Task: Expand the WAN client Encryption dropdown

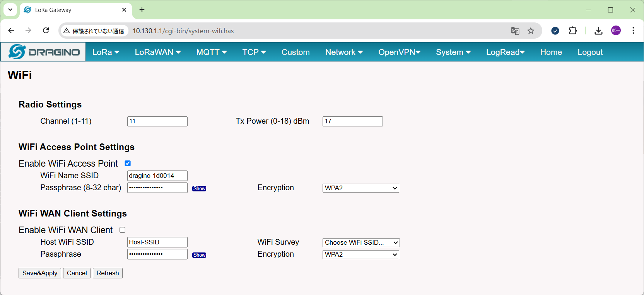Action: pos(360,254)
